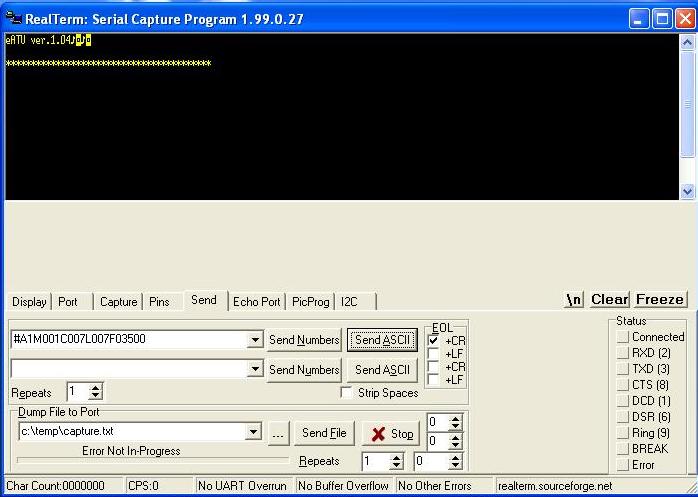Toggle the first +LF EOL checkbox
The height and width of the screenshot is (497, 698).
point(433,353)
